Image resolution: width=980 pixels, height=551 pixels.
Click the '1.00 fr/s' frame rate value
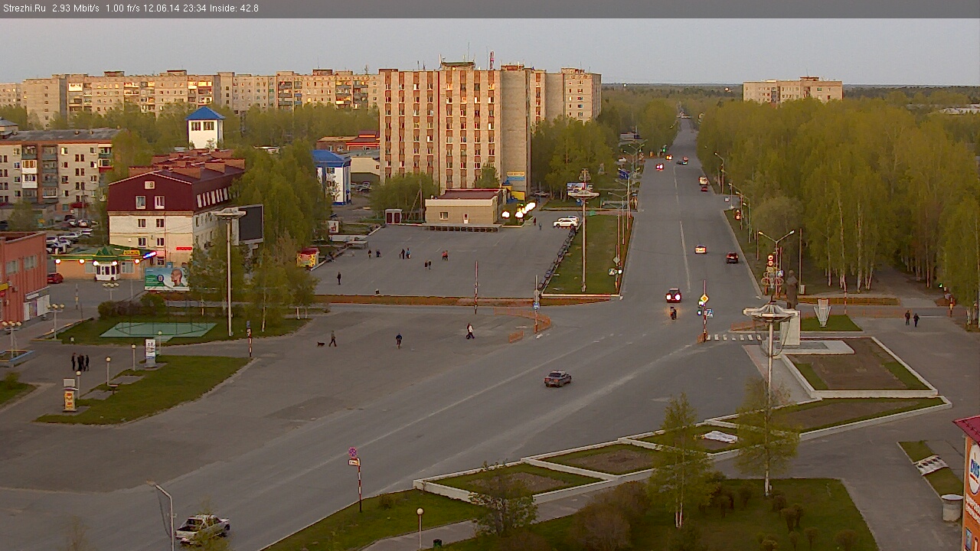pyautogui.click(x=123, y=8)
